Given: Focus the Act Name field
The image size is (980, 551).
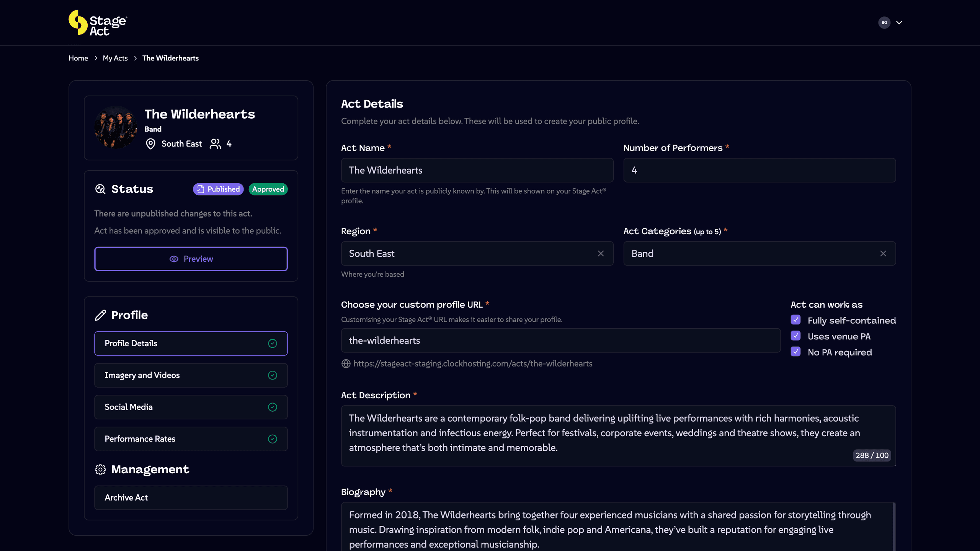Looking at the screenshot, I should pyautogui.click(x=477, y=170).
